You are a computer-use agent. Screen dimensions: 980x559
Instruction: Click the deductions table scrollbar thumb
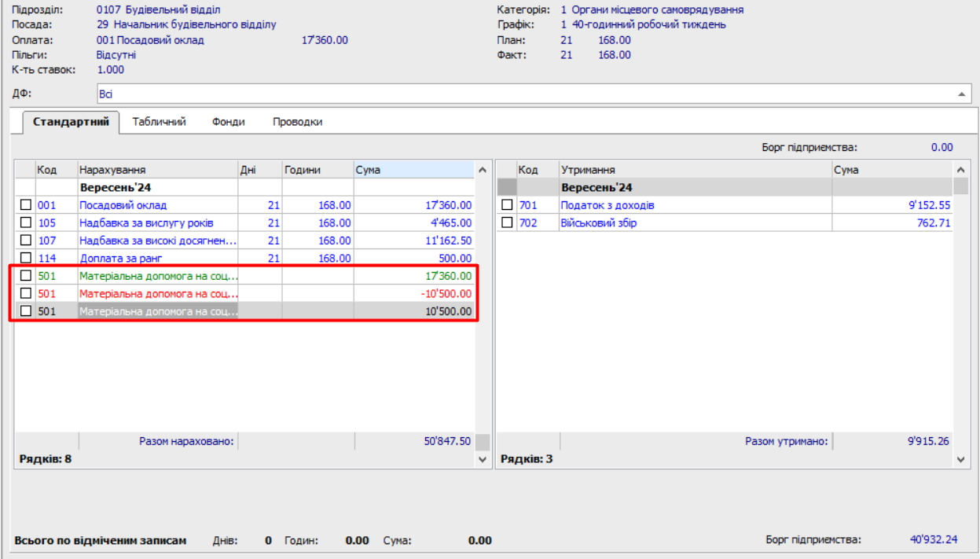pos(961,186)
